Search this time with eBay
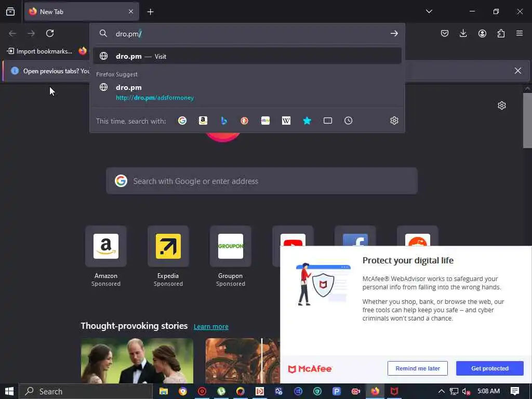Viewport: 532px width, 399px height. point(265,121)
